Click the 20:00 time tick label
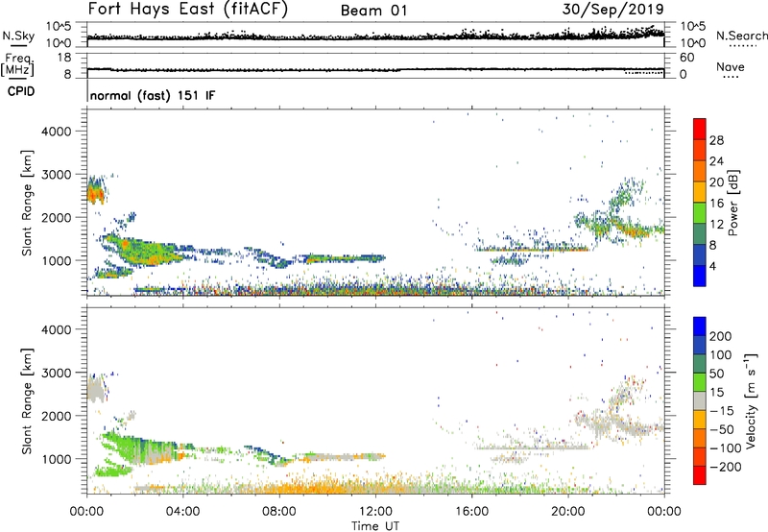This screenshot has width=768, height=532. point(567,512)
